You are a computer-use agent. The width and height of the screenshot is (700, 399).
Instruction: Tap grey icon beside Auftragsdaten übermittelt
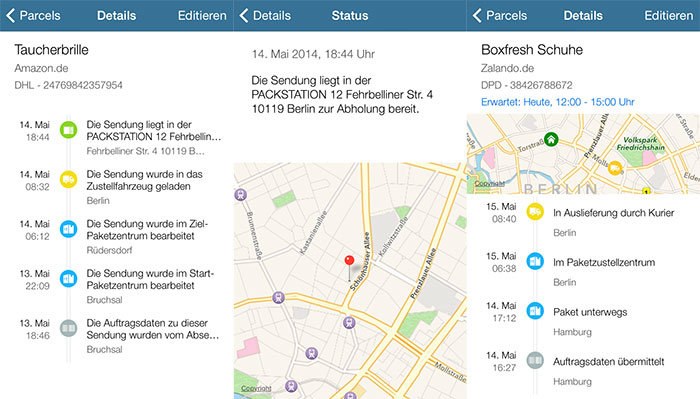[535, 360]
